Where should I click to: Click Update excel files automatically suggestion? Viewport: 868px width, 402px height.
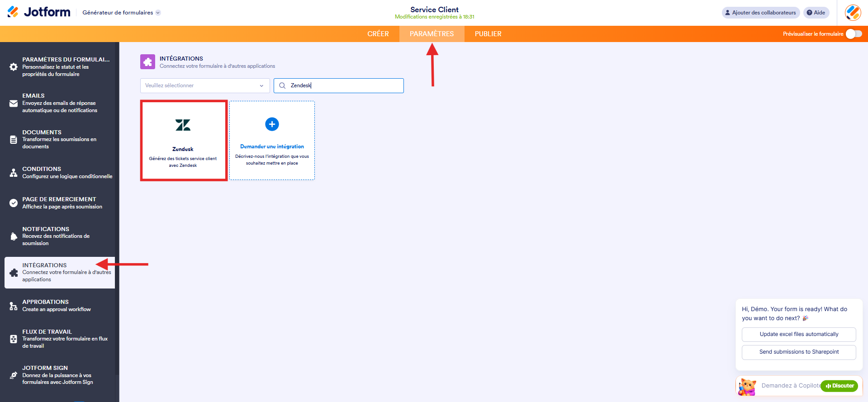(799, 335)
